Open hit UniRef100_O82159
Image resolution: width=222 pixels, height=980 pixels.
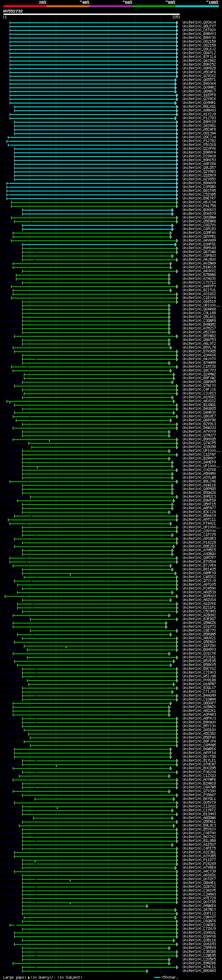point(199,41)
